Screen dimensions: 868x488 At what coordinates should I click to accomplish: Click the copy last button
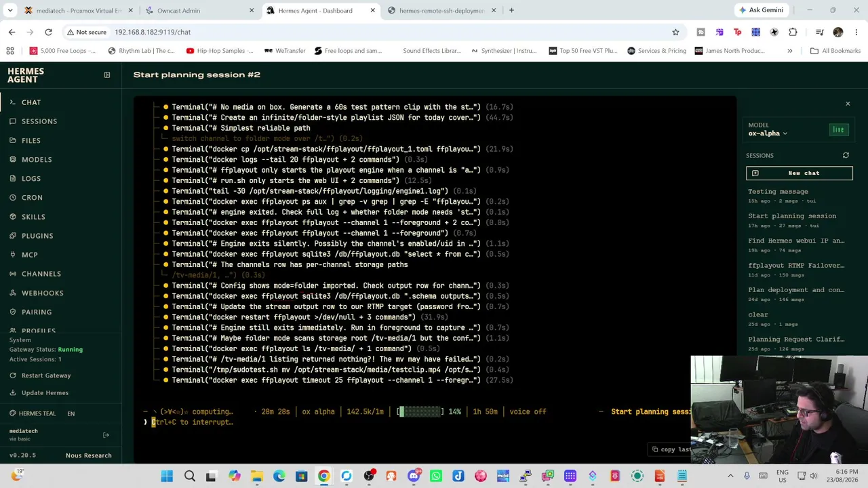click(671, 449)
